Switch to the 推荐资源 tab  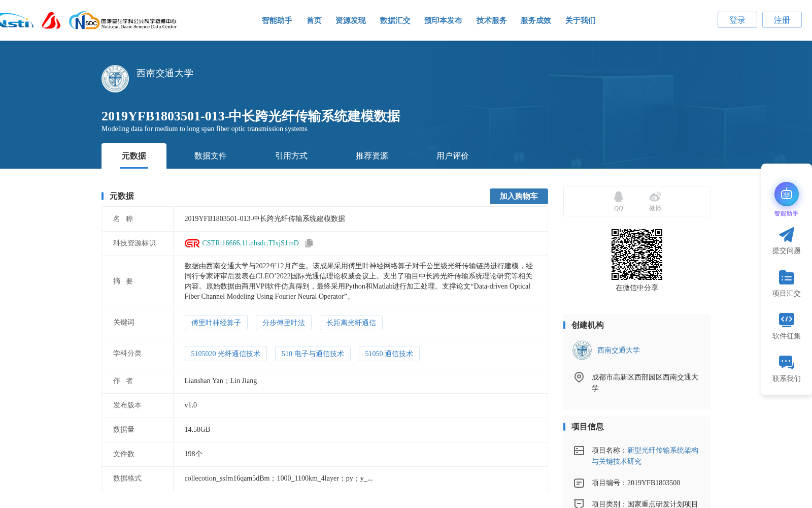(x=372, y=156)
